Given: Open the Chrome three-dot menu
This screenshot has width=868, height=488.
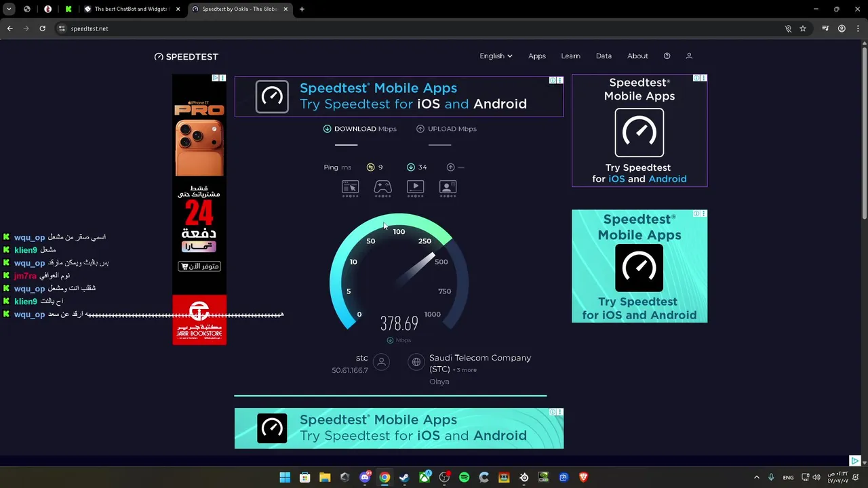Looking at the screenshot, I should tap(858, 28).
